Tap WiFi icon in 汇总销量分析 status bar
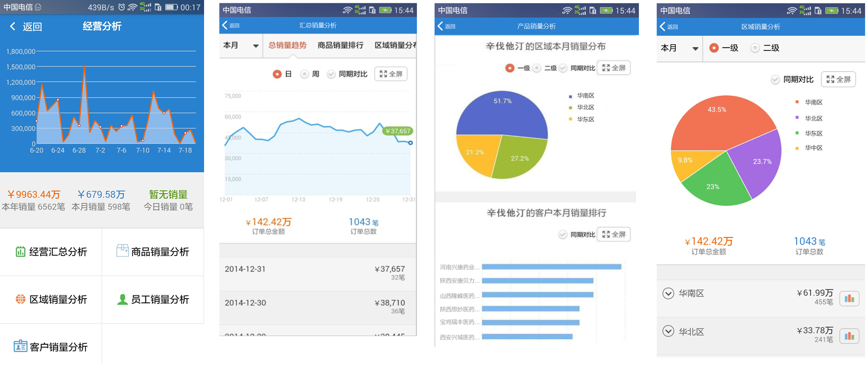The height and width of the screenshot is (377, 868). (x=347, y=10)
